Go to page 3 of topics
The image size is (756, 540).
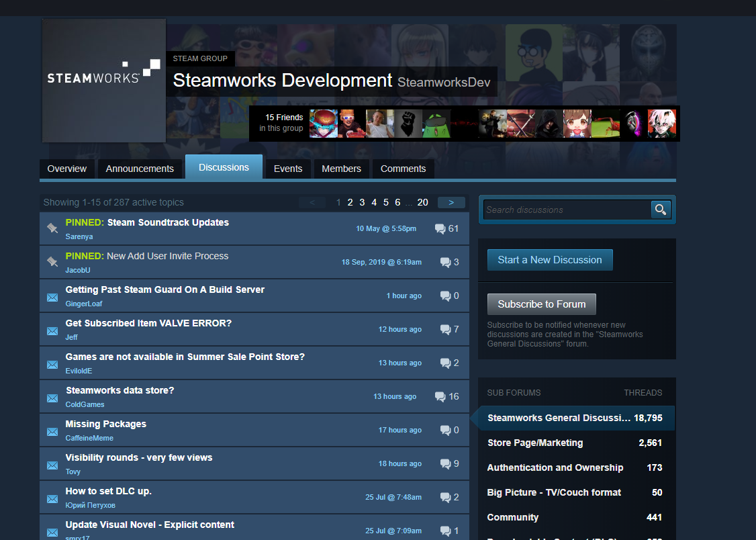(x=362, y=203)
